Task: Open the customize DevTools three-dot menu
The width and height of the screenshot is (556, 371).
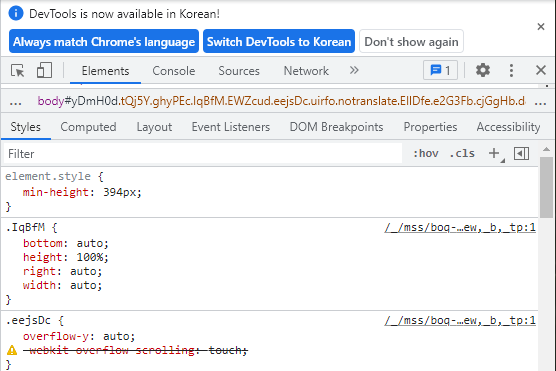Action: pos(511,70)
